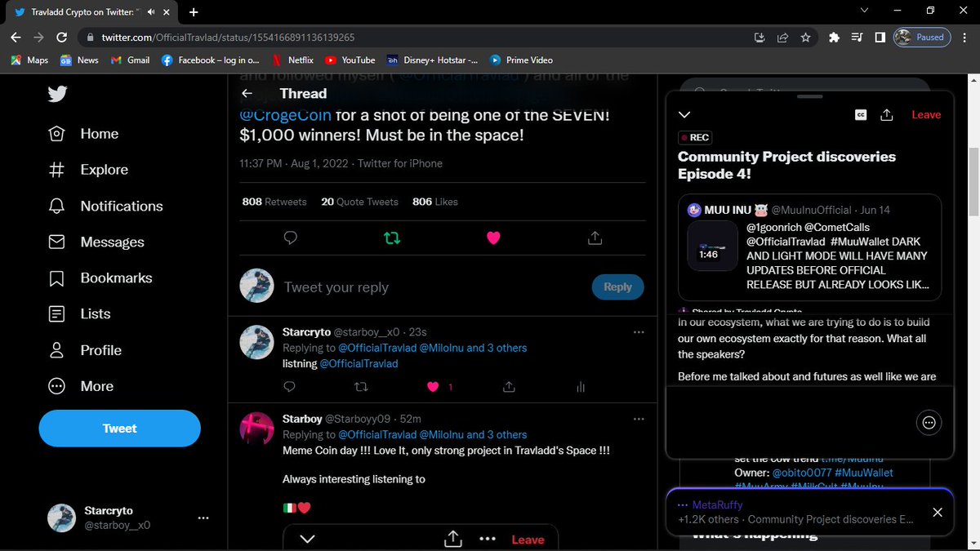Screen dimensions: 980x551
Task: Click the blue Tweet button
Action: (x=120, y=429)
